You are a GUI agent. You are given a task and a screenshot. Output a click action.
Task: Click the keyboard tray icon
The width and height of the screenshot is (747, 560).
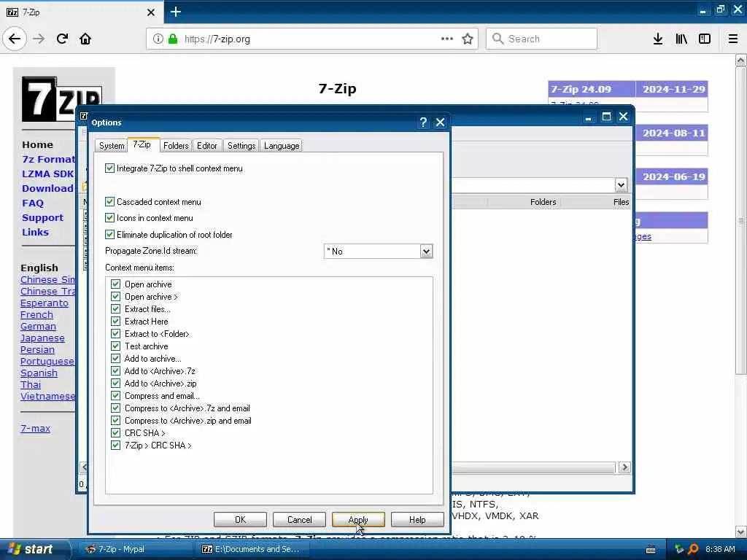tap(651, 550)
